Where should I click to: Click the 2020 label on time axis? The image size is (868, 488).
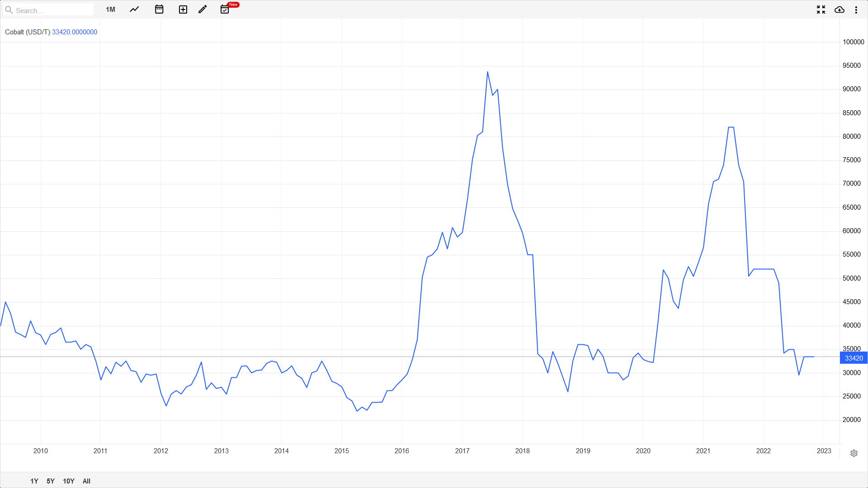coord(643,451)
